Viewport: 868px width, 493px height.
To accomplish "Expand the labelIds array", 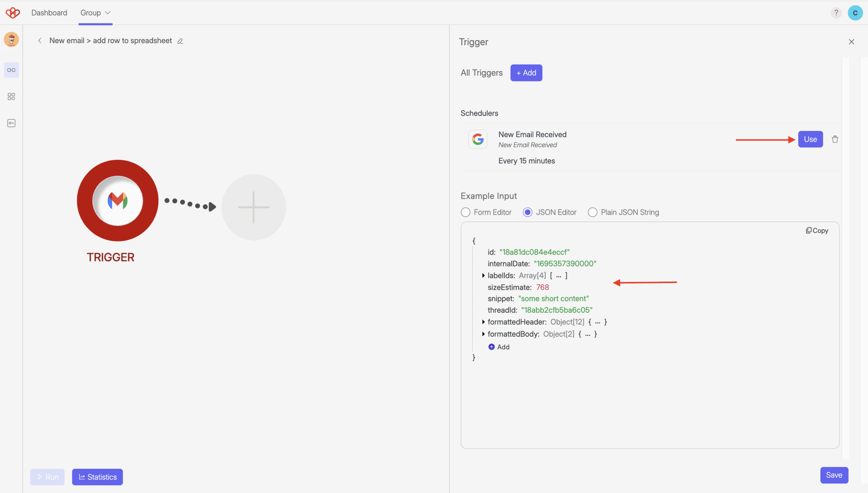I will point(483,276).
